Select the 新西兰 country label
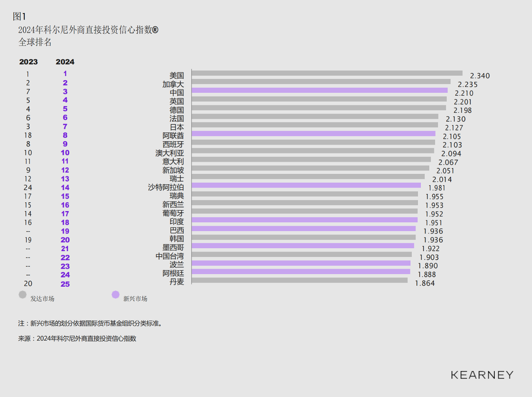Screen dimensions: 532x397 [173, 204]
